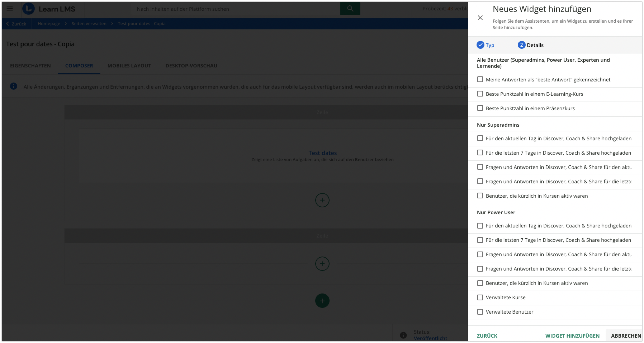
Task: Click the platform search input field
Action: pyautogui.click(x=236, y=9)
